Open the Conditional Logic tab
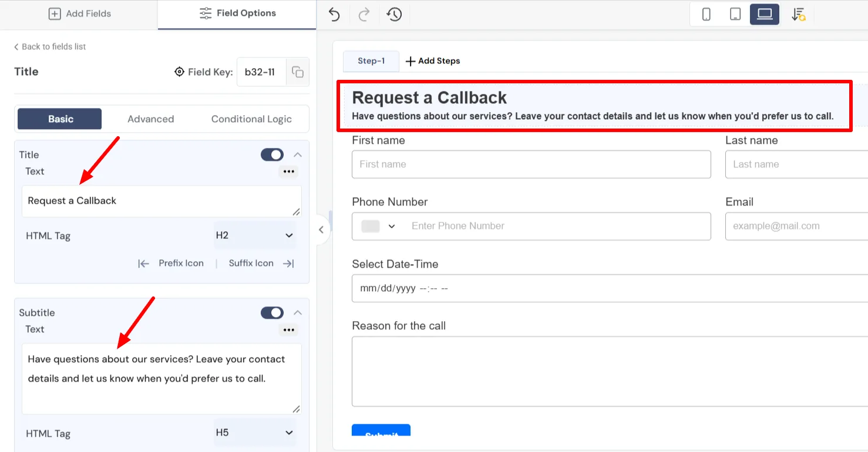Viewport: 868px width, 452px height. click(x=251, y=119)
